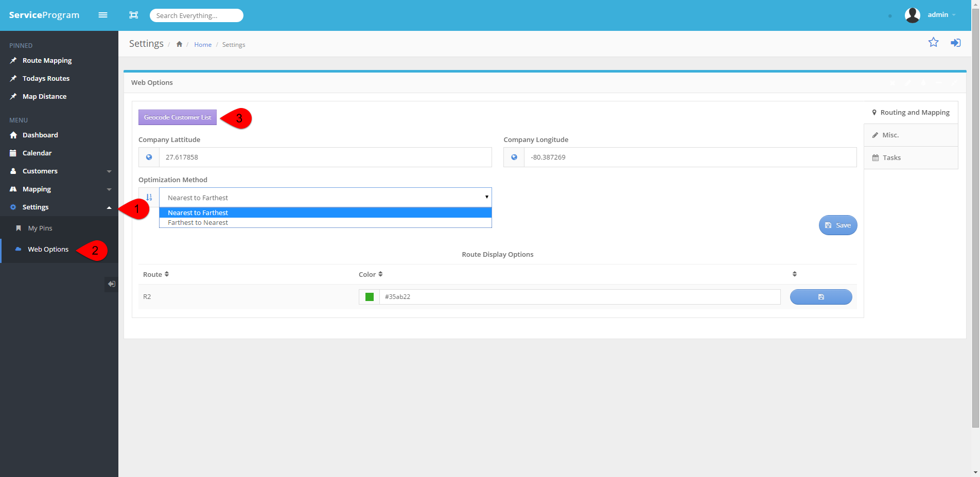Click Geocode Customer List button
Viewport: 980px width, 477px height.
pos(178,117)
